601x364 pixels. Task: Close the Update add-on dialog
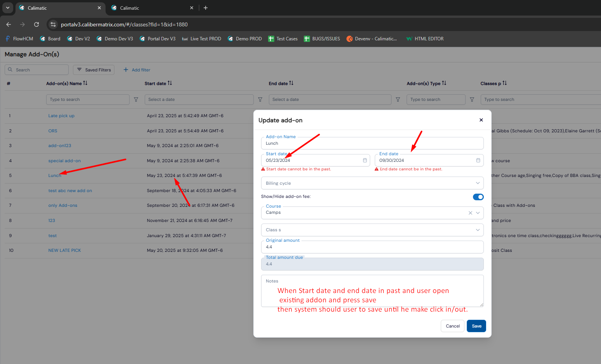coord(481,120)
